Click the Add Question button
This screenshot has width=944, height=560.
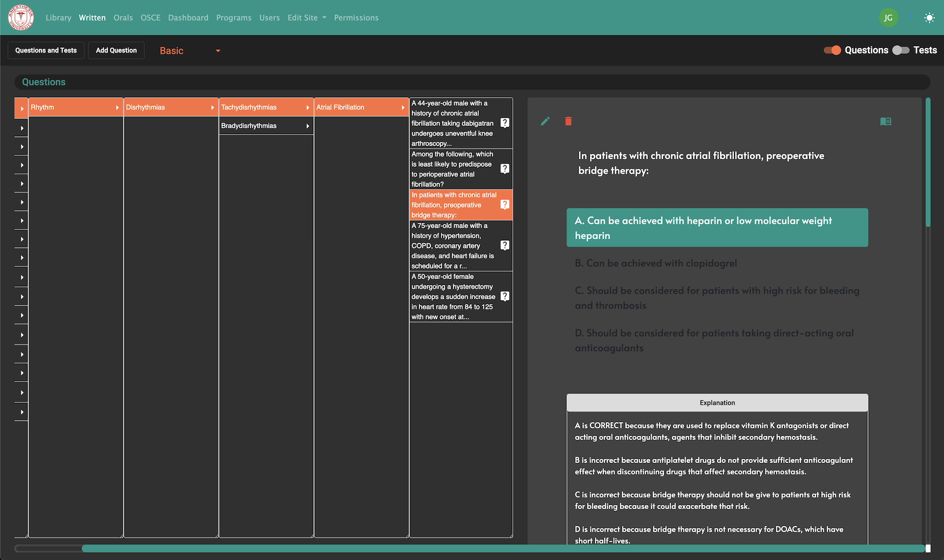pyautogui.click(x=116, y=50)
